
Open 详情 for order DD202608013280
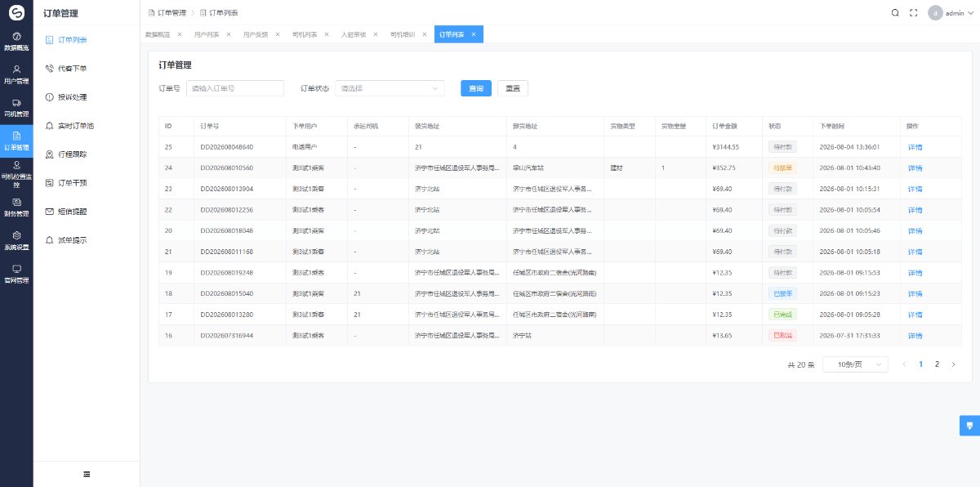[915, 315]
